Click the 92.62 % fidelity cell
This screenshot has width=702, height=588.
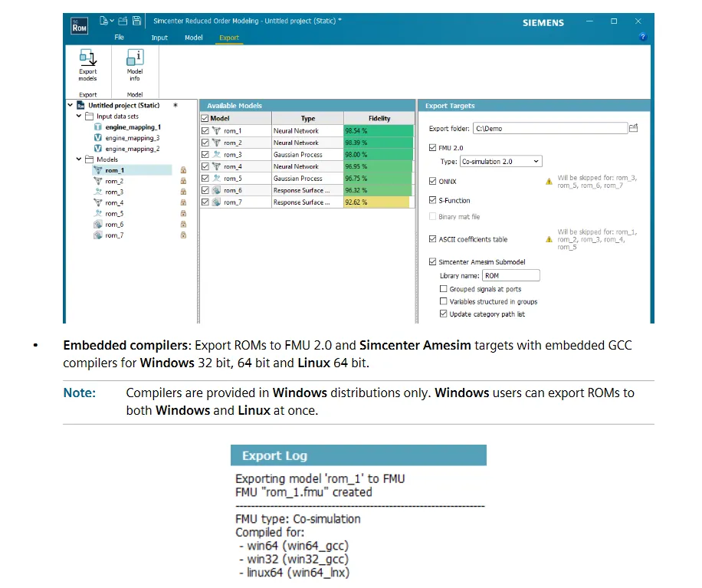pos(379,202)
